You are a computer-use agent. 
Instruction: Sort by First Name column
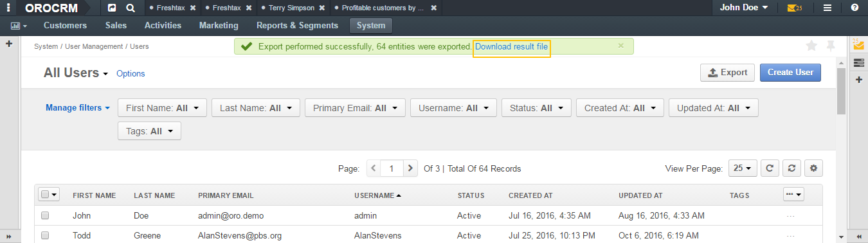pyautogui.click(x=94, y=195)
